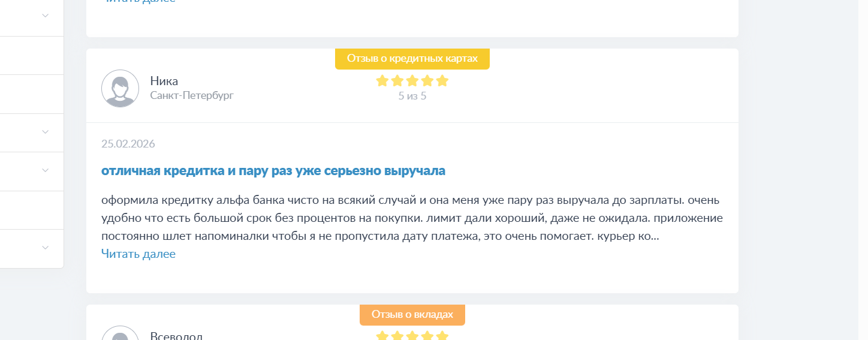The height and width of the screenshot is (340, 868).
Task: Click the second star in Ника's rating
Action: tap(397, 81)
